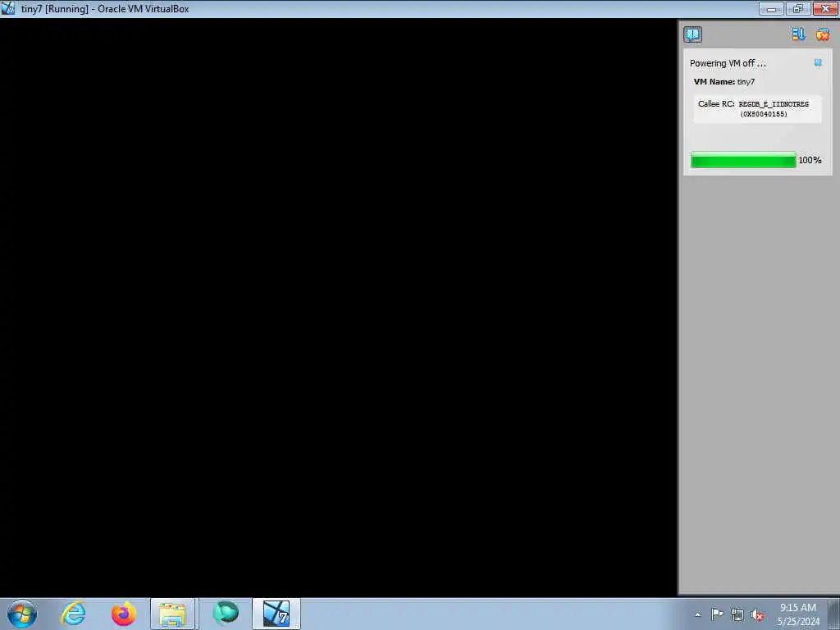This screenshot has height=630, width=840.
Task: Click the notification ordering arrow icon
Action: [x=798, y=34]
